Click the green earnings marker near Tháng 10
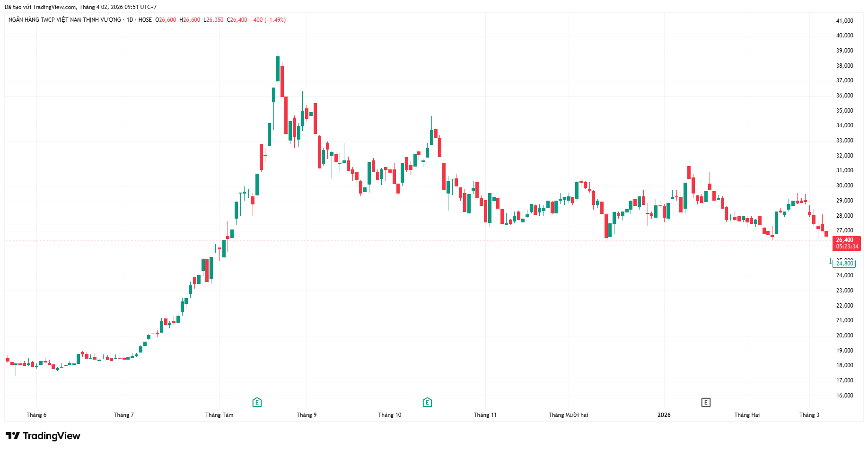The image size is (868, 450). pos(427,403)
